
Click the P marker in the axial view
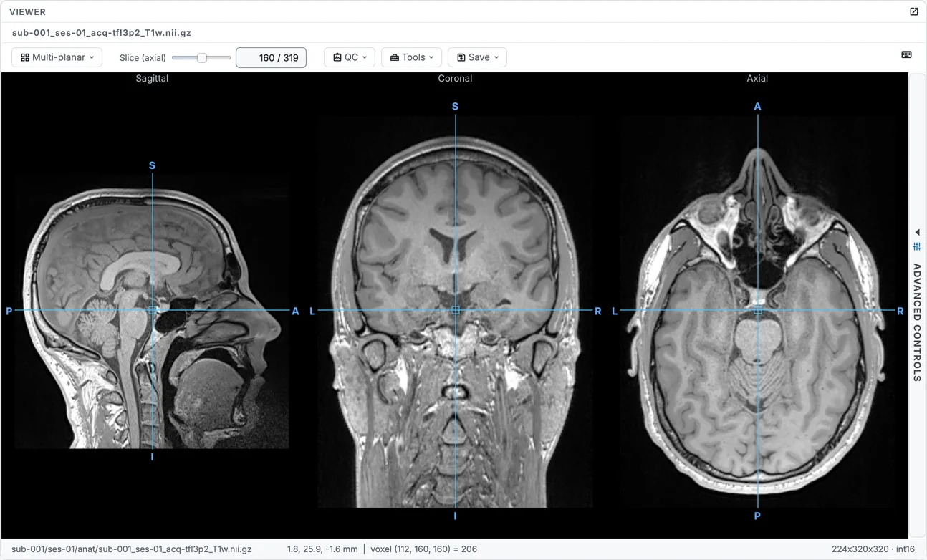(x=757, y=516)
